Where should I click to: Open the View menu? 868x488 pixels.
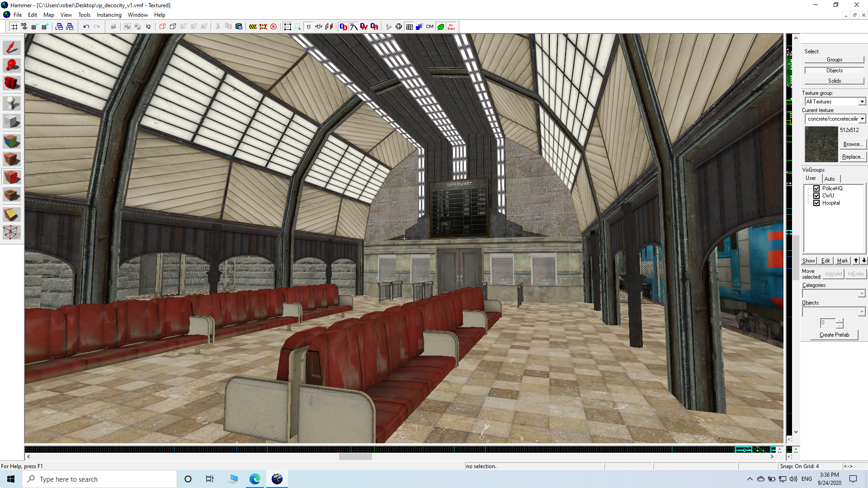tap(66, 15)
